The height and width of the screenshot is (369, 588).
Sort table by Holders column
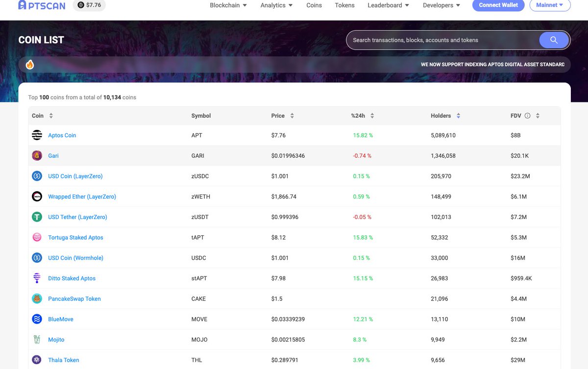[458, 116]
